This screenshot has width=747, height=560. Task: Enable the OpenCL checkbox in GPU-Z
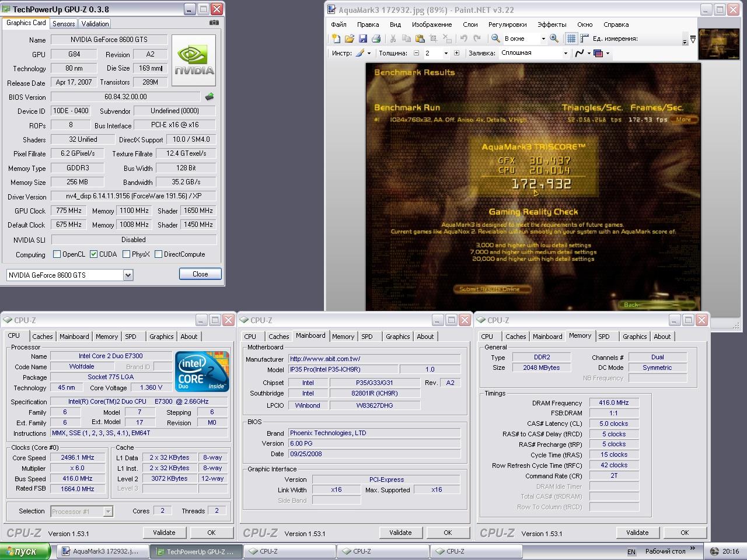point(57,254)
